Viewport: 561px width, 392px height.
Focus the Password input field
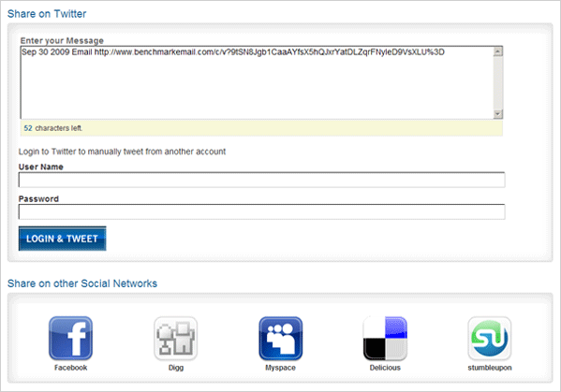coord(262,211)
